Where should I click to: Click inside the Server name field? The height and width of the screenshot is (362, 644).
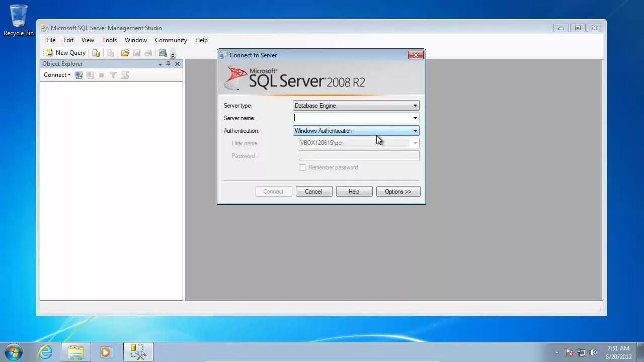[x=352, y=118]
